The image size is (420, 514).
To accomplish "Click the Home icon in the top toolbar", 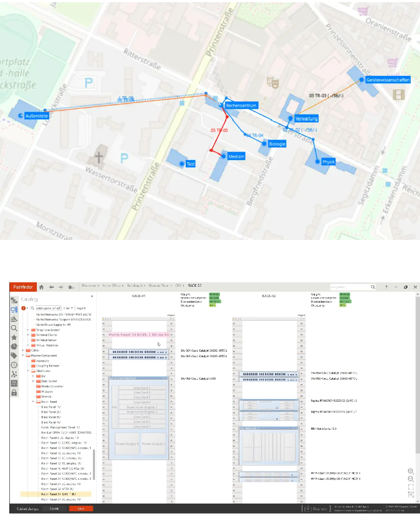I will point(41,287).
